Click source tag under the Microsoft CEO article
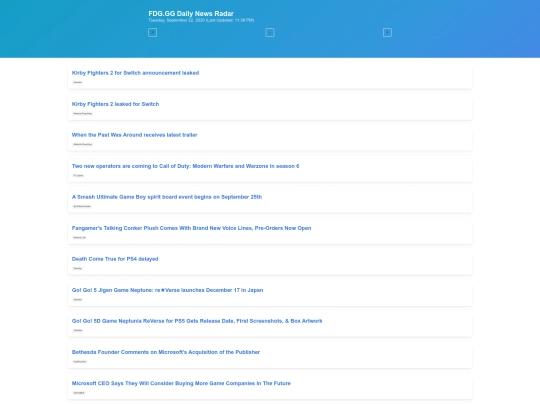Viewport: 540px width, 405px height. click(x=79, y=393)
